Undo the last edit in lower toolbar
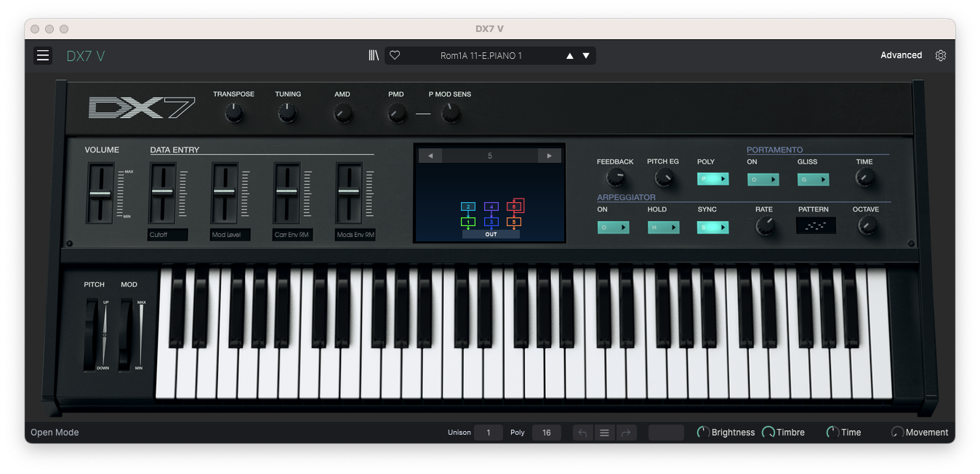 coord(582,433)
